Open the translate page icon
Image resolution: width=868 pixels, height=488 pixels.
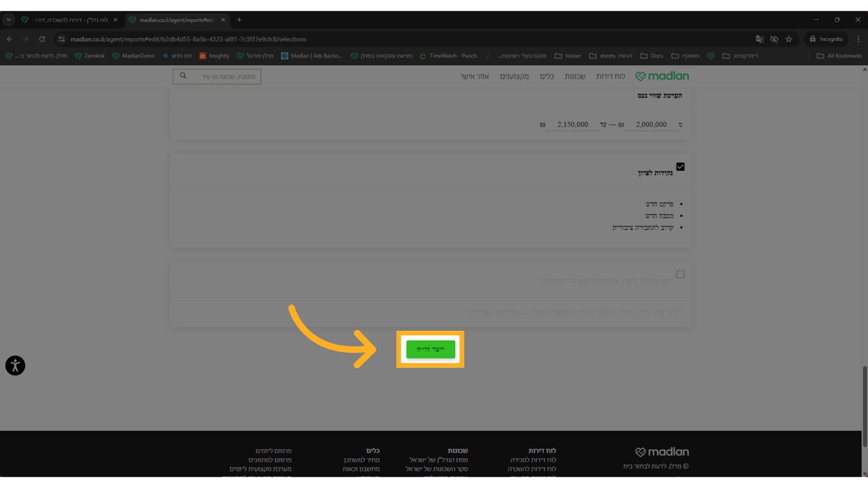point(759,39)
